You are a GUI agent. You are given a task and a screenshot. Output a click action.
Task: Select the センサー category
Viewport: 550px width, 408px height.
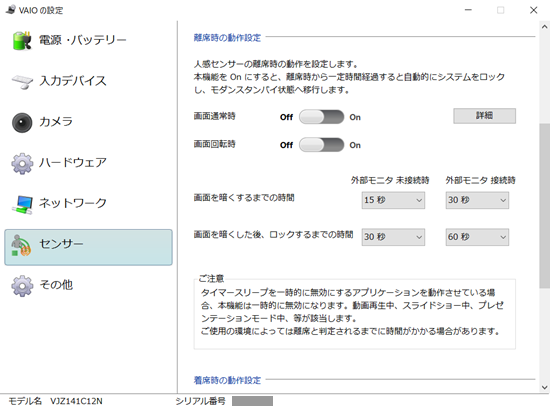click(x=88, y=247)
